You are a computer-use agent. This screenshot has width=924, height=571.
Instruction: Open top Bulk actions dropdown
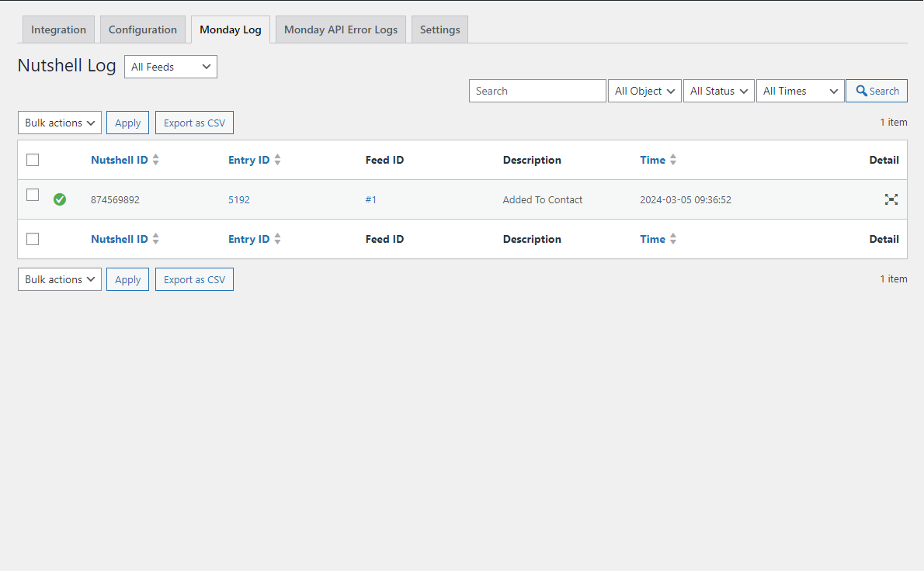(60, 123)
